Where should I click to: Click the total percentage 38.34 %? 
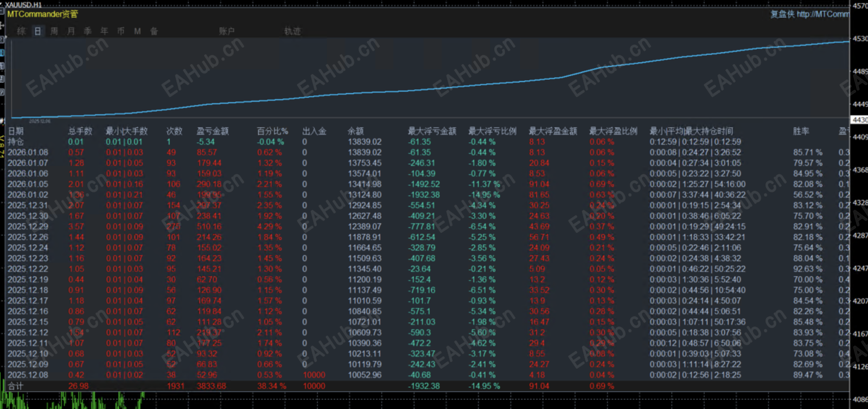pos(271,386)
